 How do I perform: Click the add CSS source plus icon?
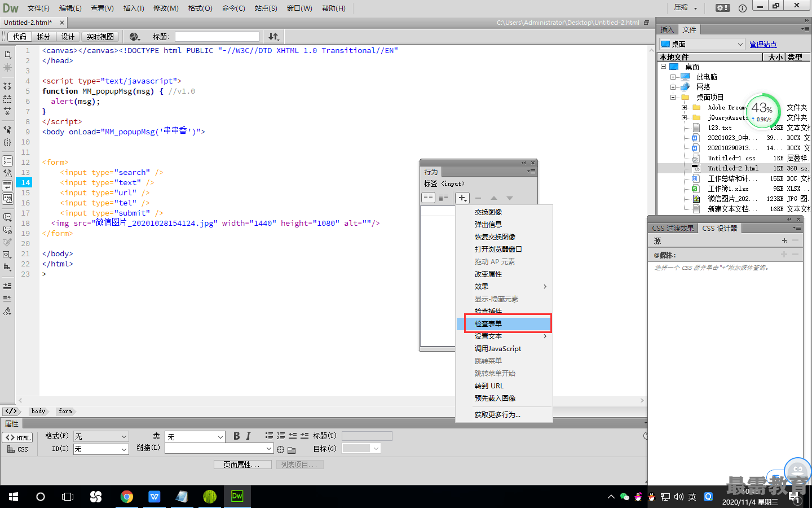tap(784, 240)
